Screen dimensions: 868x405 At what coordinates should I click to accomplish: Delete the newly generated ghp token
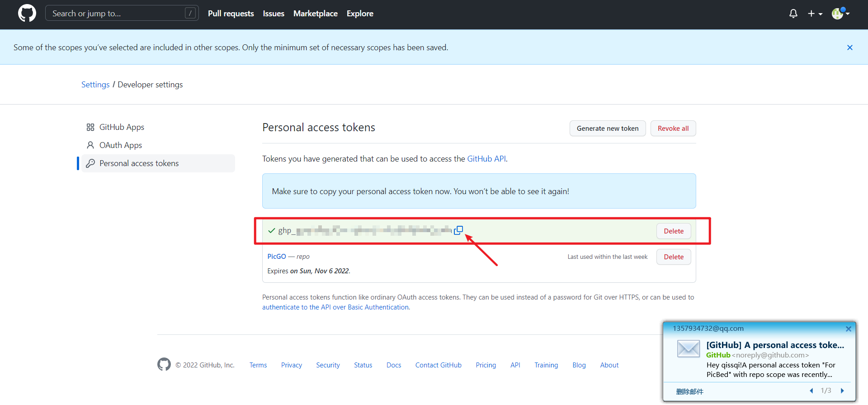click(674, 231)
